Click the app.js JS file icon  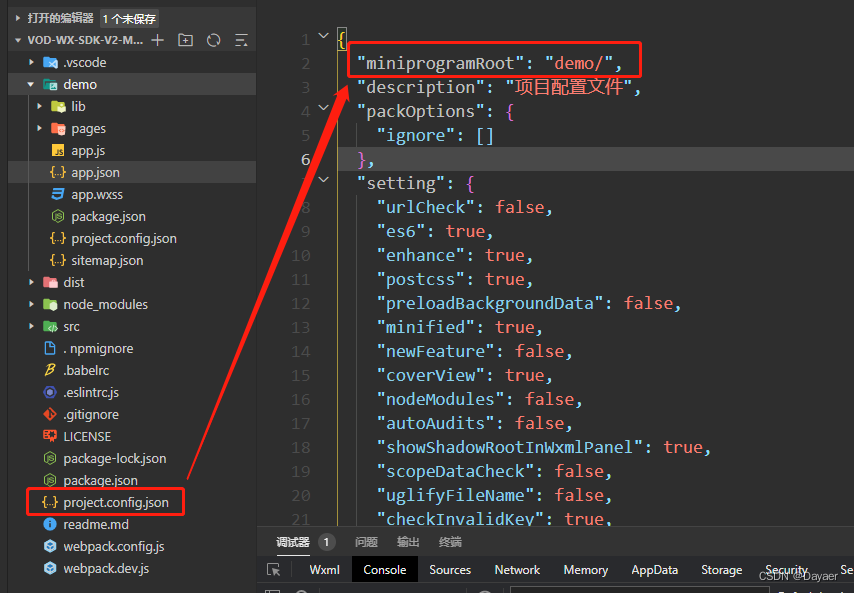pyautogui.click(x=58, y=151)
